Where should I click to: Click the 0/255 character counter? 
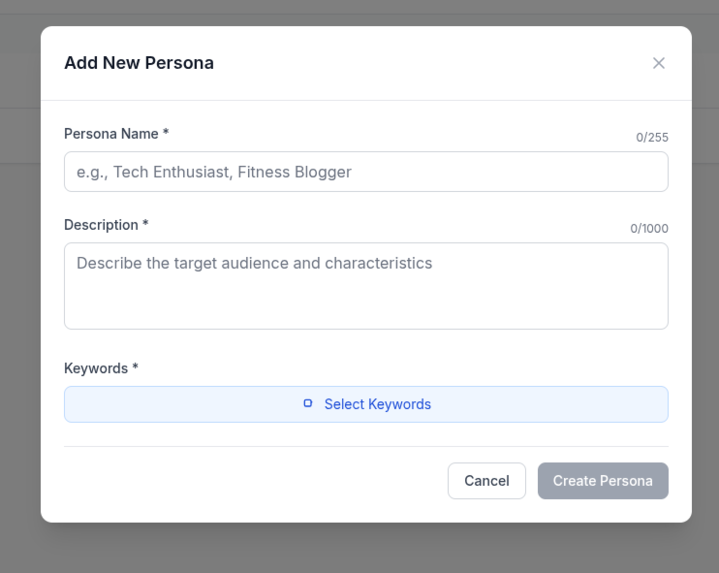click(x=652, y=138)
